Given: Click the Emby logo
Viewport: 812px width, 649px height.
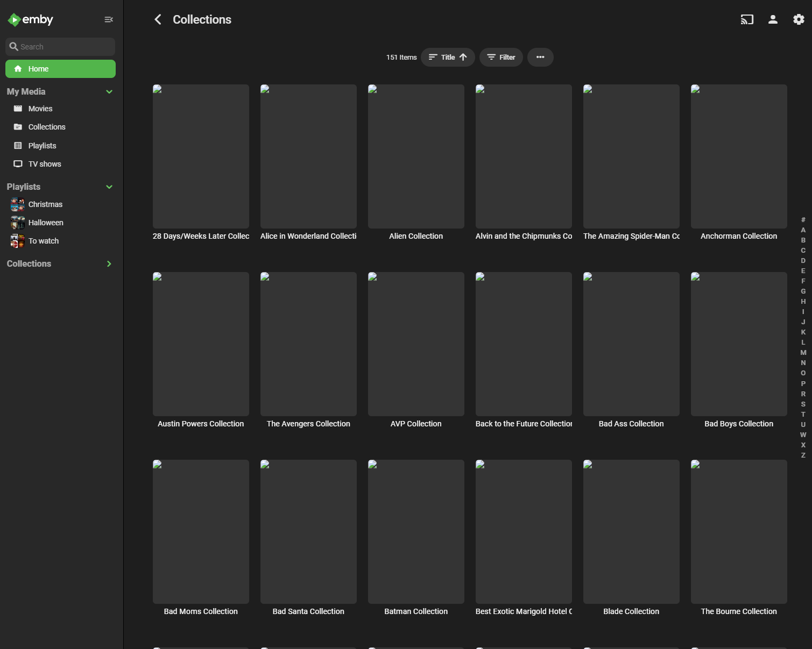Looking at the screenshot, I should 31,20.
